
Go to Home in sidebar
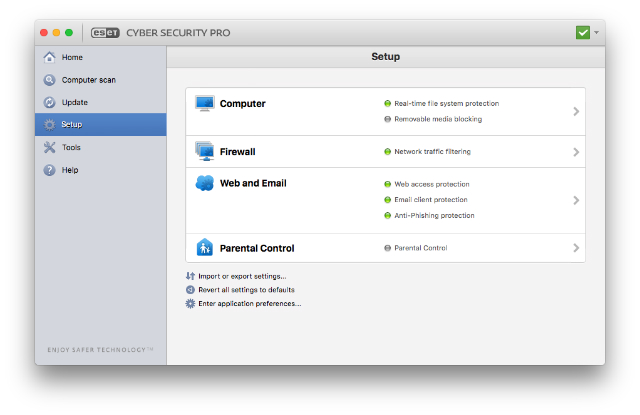tap(100, 57)
